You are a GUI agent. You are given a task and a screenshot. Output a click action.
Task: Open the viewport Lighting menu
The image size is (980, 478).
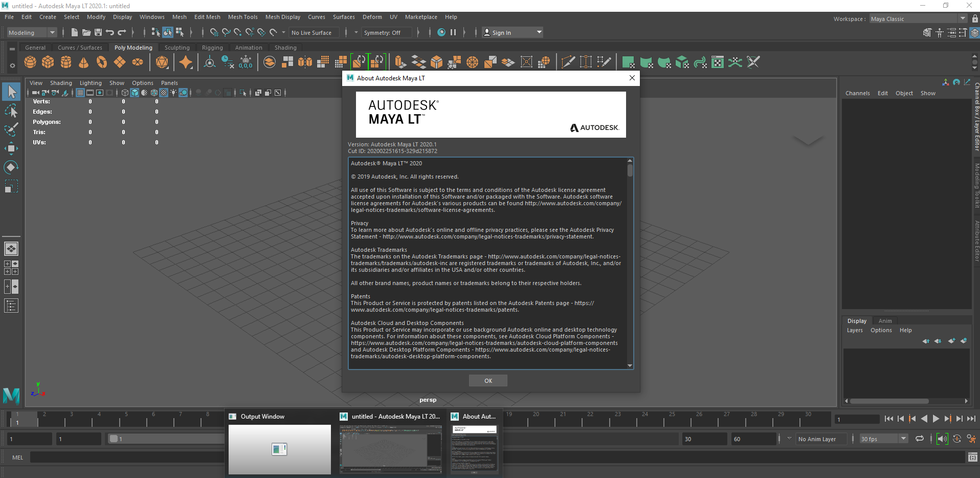[91, 83]
